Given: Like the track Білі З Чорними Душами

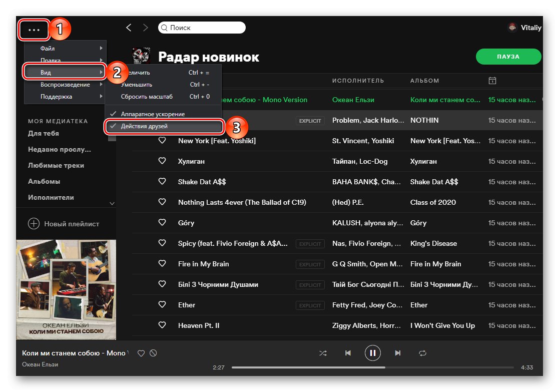Looking at the screenshot, I should click(162, 284).
